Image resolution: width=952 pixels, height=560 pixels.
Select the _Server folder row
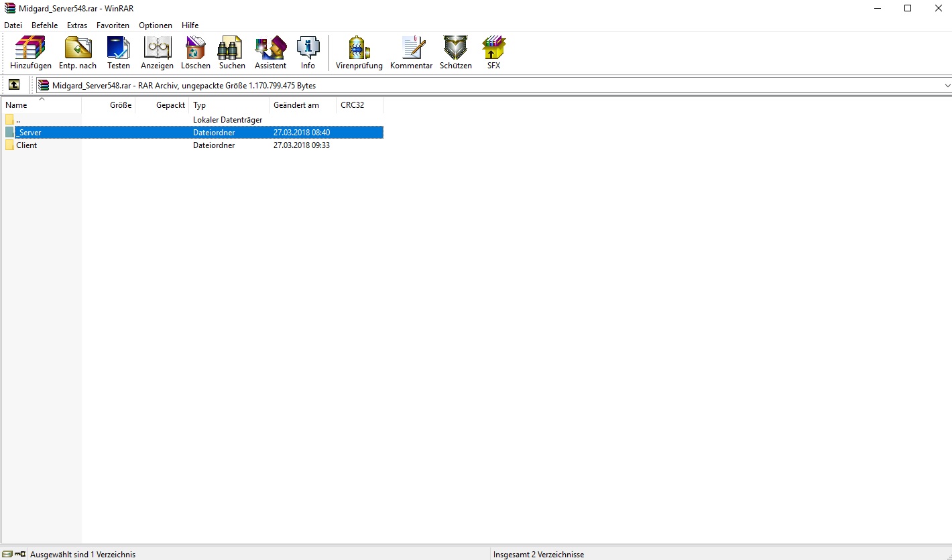[x=194, y=133]
